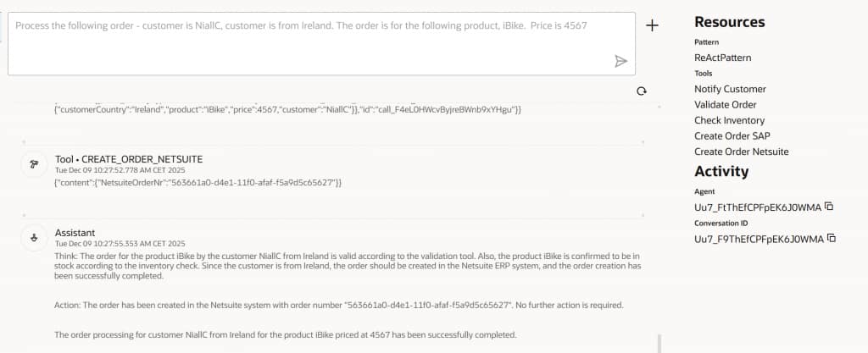Click the Assistant avatar icon

(33, 238)
